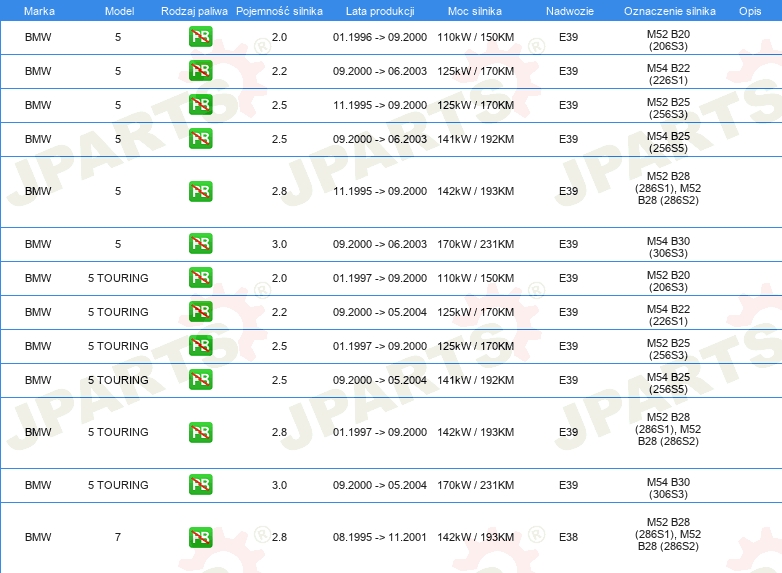This screenshot has height=573, width=782.
Task: Click the Marka column header
Action: (39, 11)
